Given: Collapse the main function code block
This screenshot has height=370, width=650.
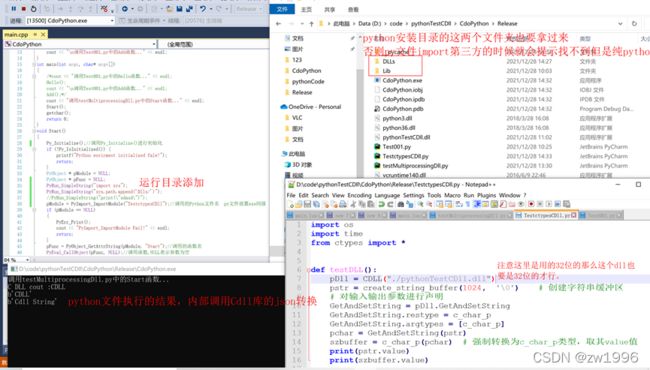Looking at the screenshot, I should [x=34, y=64].
